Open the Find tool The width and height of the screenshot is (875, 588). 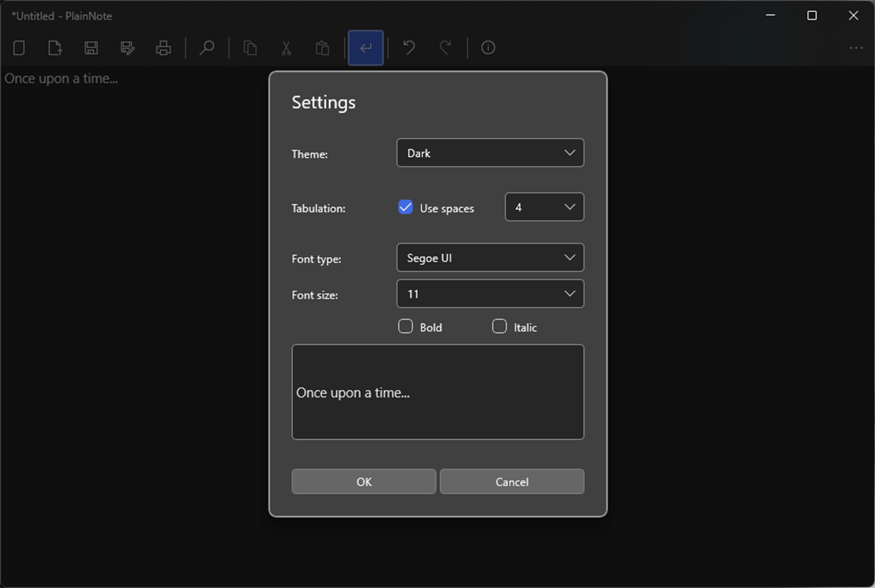point(206,47)
